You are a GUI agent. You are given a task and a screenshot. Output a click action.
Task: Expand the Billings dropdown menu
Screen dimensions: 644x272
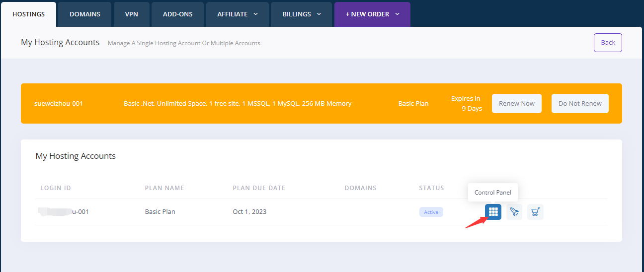(x=302, y=14)
